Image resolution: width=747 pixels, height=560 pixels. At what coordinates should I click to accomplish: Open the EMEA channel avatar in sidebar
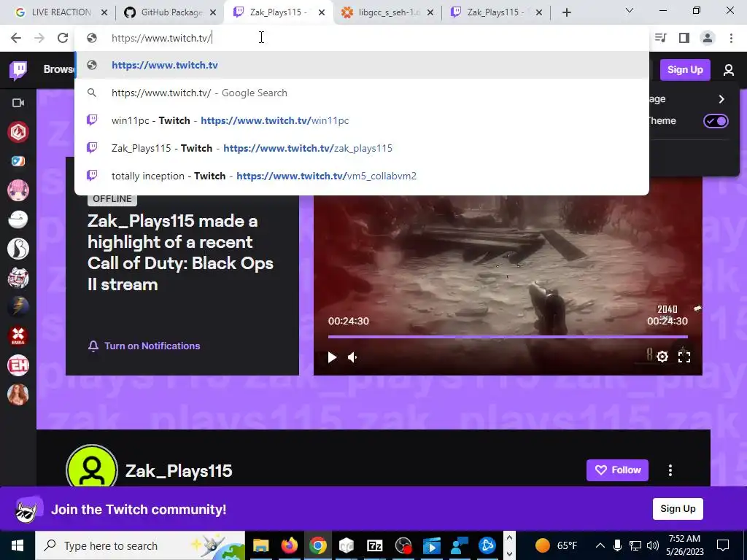18,336
